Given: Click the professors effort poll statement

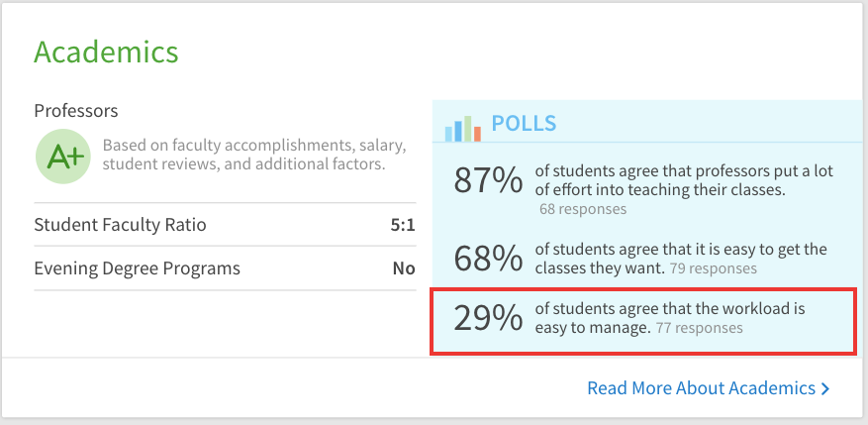Looking at the screenshot, I should click(683, 180).
